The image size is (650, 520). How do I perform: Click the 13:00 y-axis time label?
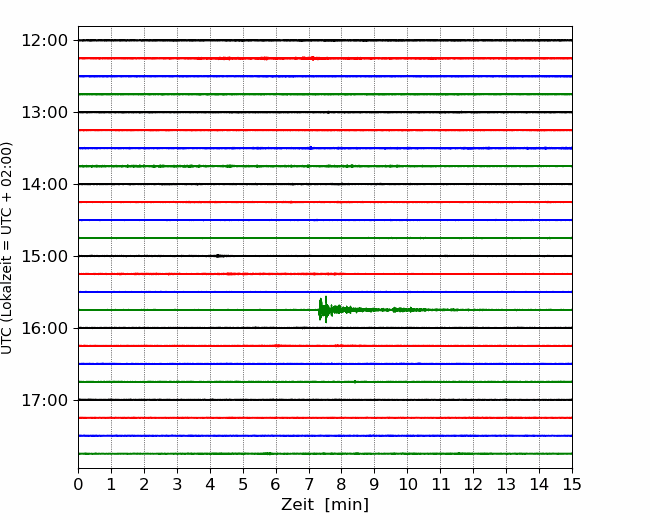(x=44, y=112)
